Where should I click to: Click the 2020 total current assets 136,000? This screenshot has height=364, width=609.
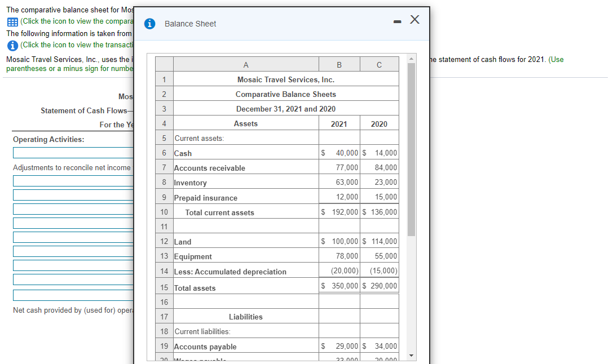pyautogui.click(x=384, y=212)
